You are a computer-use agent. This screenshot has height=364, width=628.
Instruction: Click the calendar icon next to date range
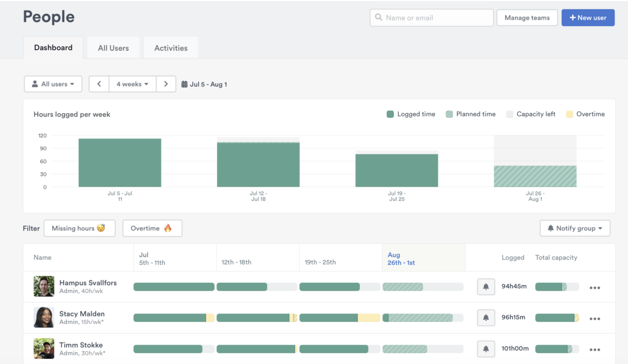[x=185, y=84]
